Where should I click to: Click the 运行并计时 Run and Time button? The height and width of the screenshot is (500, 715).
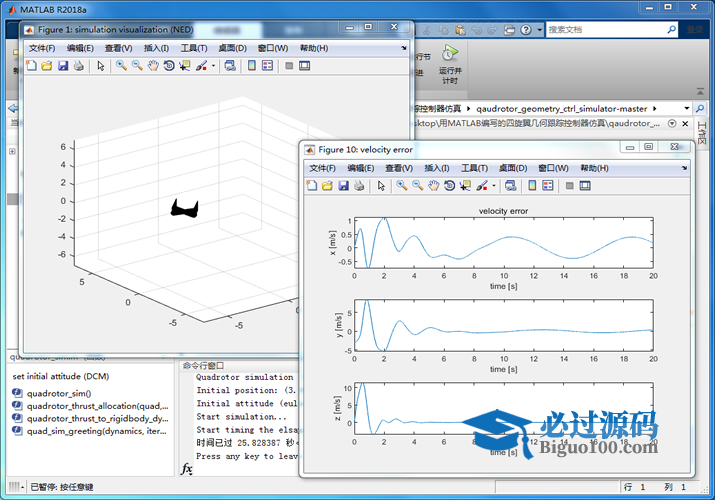coord(450,64)
